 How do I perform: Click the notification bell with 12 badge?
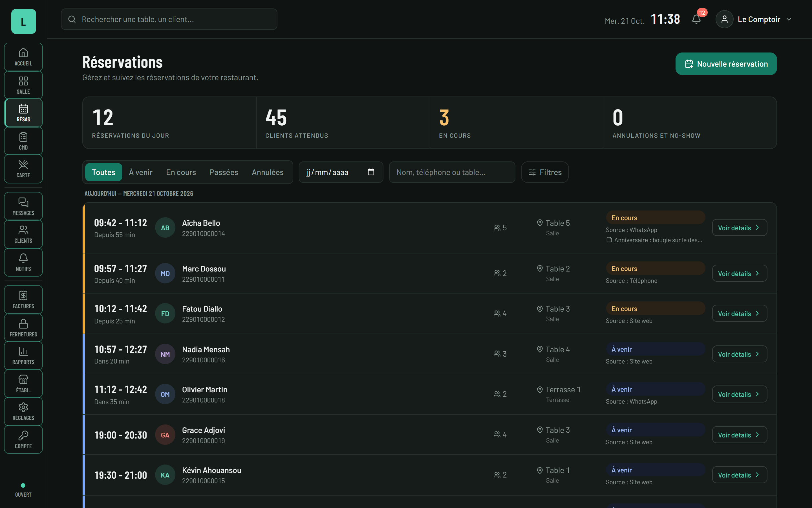(697, 19)
